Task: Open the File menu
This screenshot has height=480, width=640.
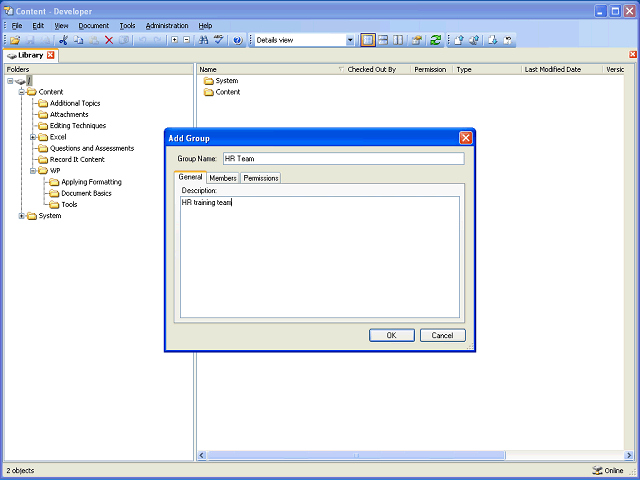Action: point(17,26)
